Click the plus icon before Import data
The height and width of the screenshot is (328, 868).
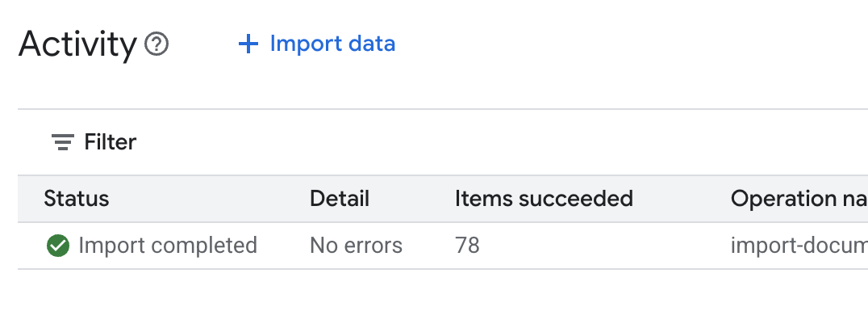[x=248, y=44]
